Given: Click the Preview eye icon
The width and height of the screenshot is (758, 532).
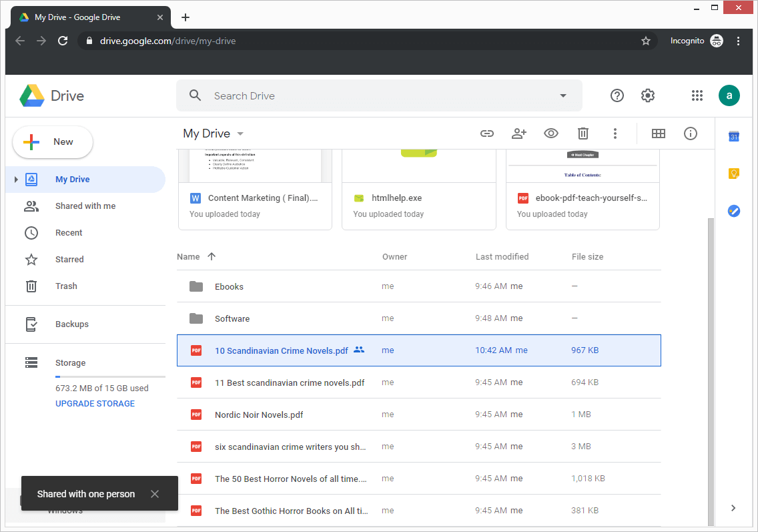Looking at the screenshot, I should point(551,134).
